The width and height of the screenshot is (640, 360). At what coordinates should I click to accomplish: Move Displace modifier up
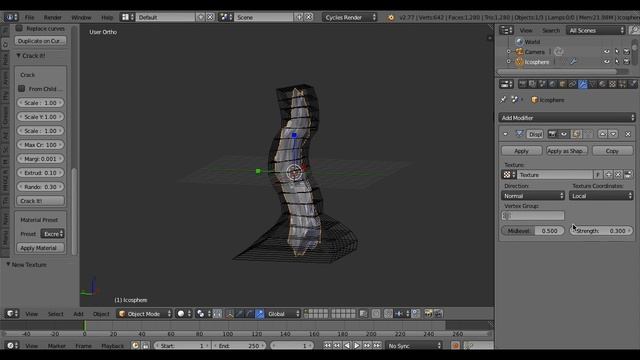(x=603, y=134)
